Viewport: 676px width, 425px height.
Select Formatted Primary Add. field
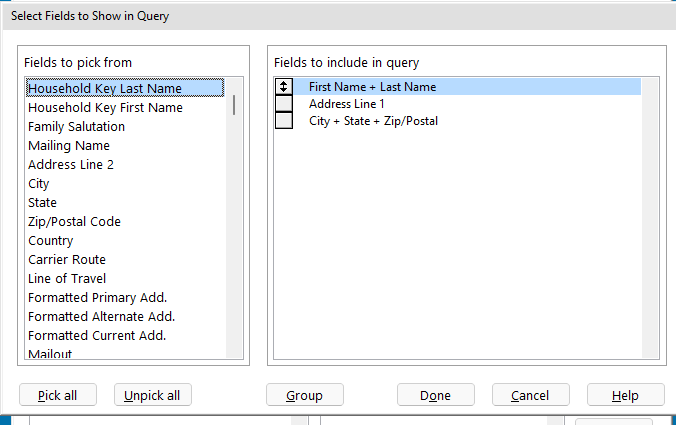(97, 297)
